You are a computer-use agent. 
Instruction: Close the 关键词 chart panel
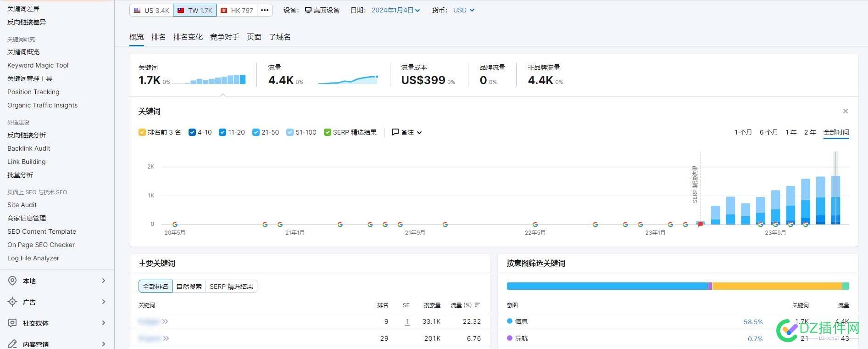tap(845, 111)
